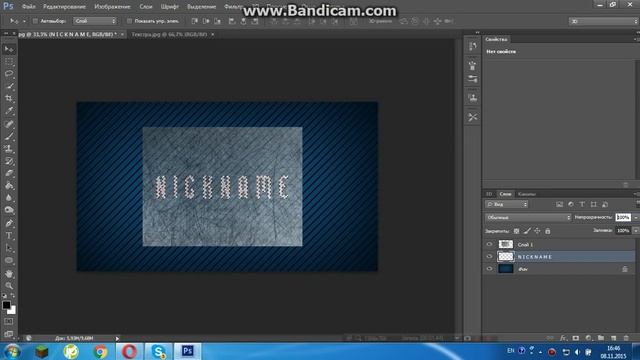The height and width of the screenshot is (360, 640).
Task: Create new adjustment layer
Action: [588, 338]
